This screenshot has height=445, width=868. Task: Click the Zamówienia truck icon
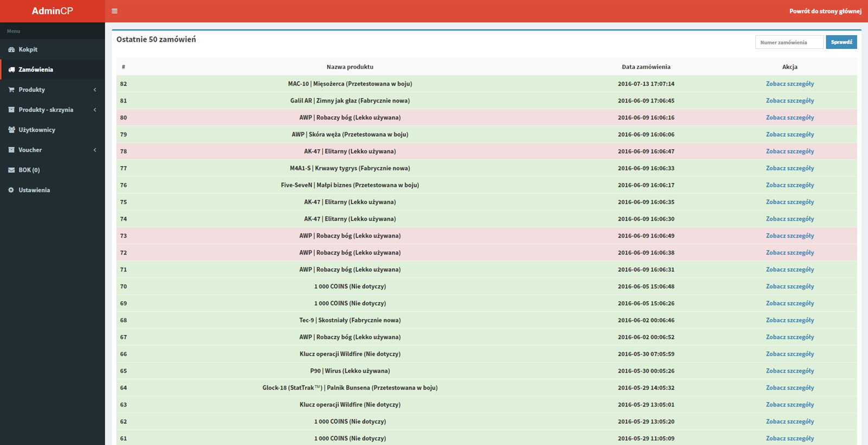pyautogui.click(x=11, y=69)
